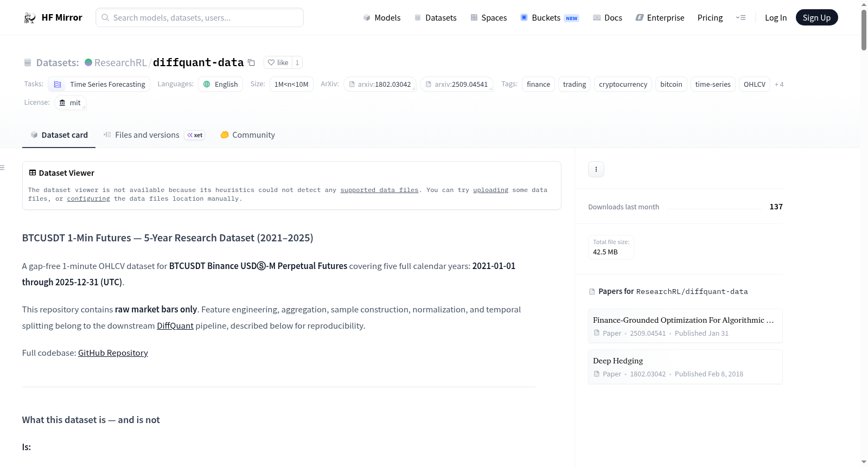Open arxiv:1802.03042 tag
This screenshot has height=467, width=868.
tap(380, 84)
